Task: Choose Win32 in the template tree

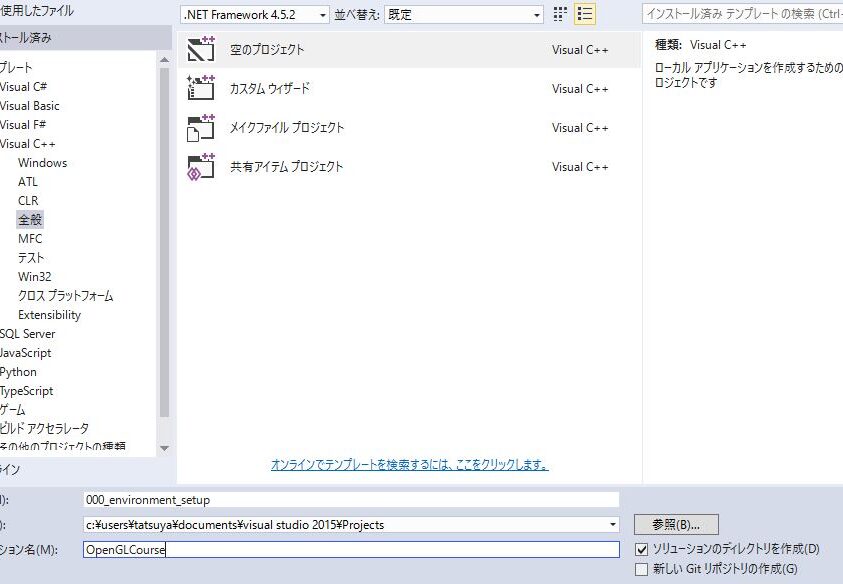Action: pos(34,277)
